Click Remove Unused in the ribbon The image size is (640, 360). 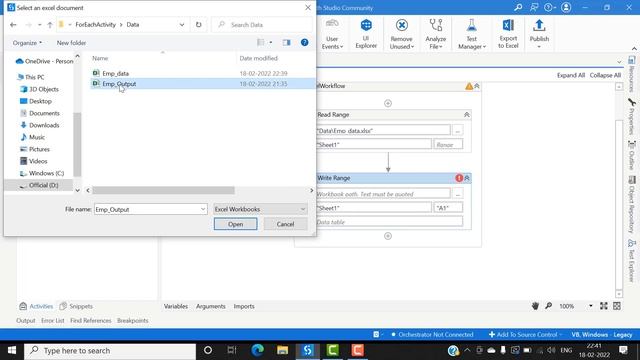pyautogui.click(x=402, y=34)
